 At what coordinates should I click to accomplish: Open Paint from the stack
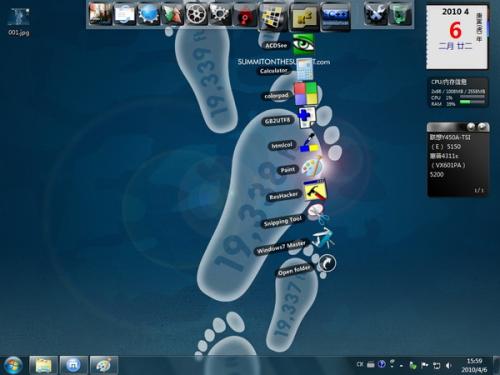[312, 166]
